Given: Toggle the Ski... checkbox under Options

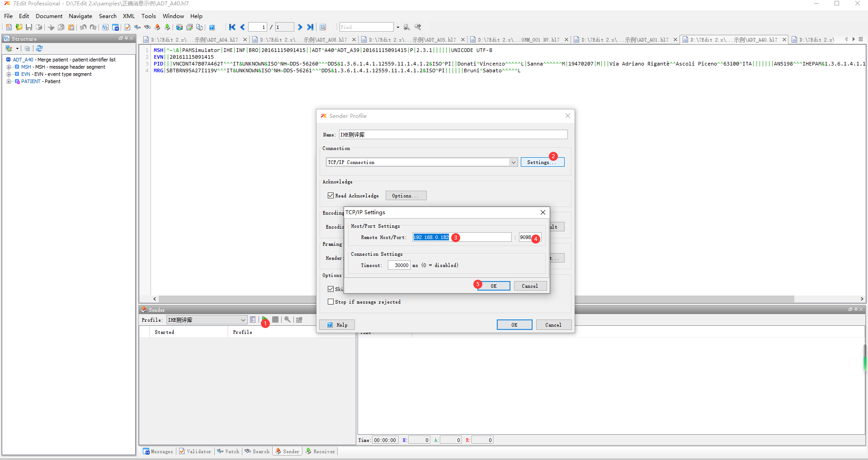Looking at the screenshot, I should (x=330, y=289).
